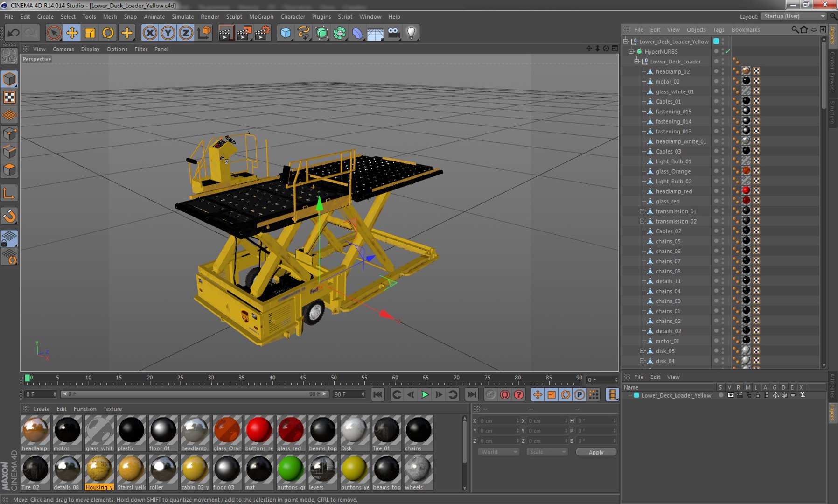Open the Simulate menu
Viewport: 838px width, 504px height.
click(x=182, y=17)
